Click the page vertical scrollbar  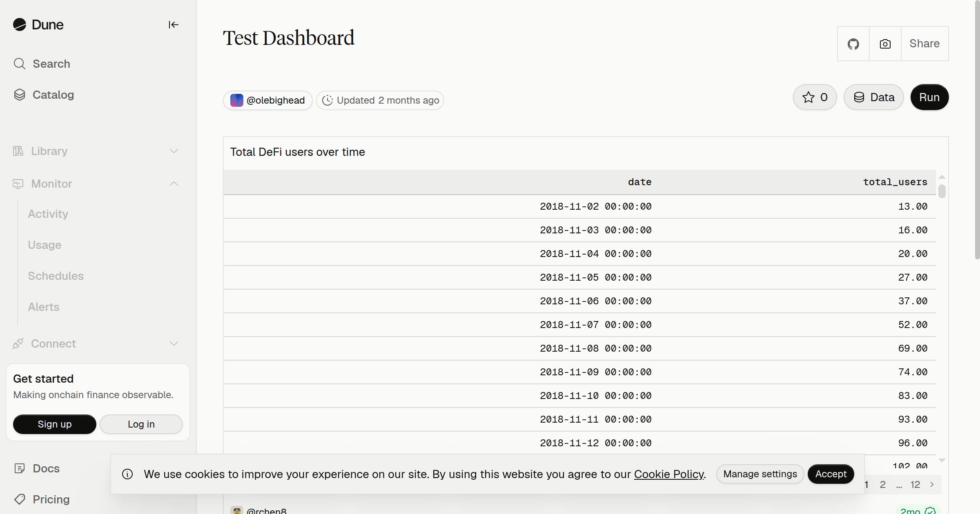(x=977, y=130)
